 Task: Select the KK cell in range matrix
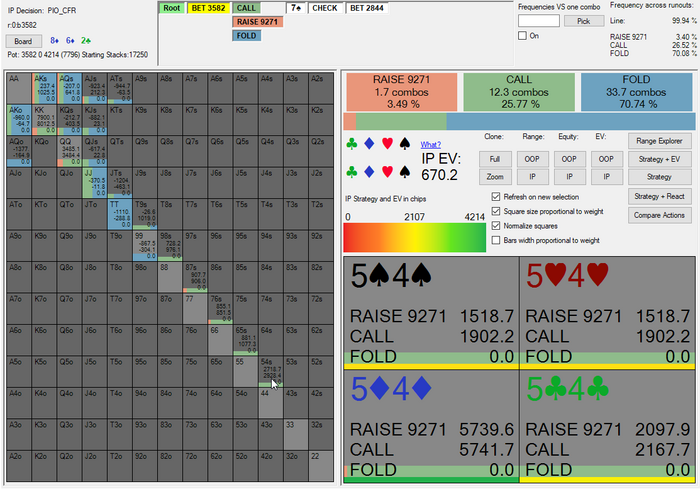coord(44,120)
